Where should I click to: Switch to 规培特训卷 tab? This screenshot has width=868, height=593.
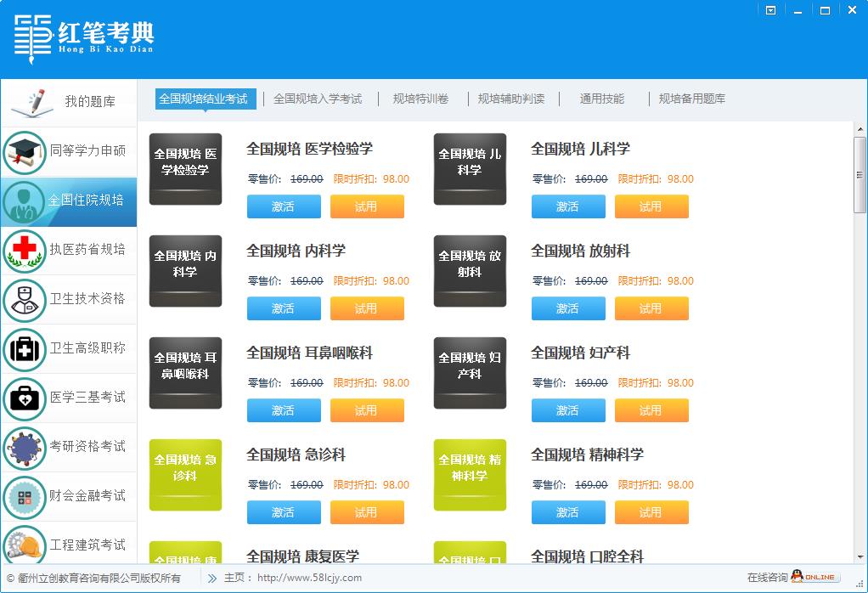click(420, 99)
